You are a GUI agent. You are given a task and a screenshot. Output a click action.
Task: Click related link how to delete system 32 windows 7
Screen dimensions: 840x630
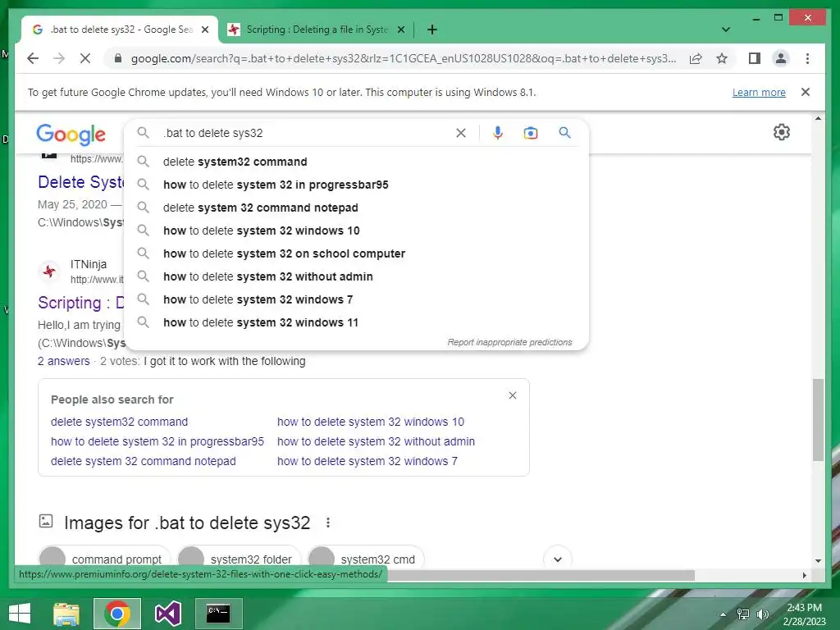tap(367, 461)
